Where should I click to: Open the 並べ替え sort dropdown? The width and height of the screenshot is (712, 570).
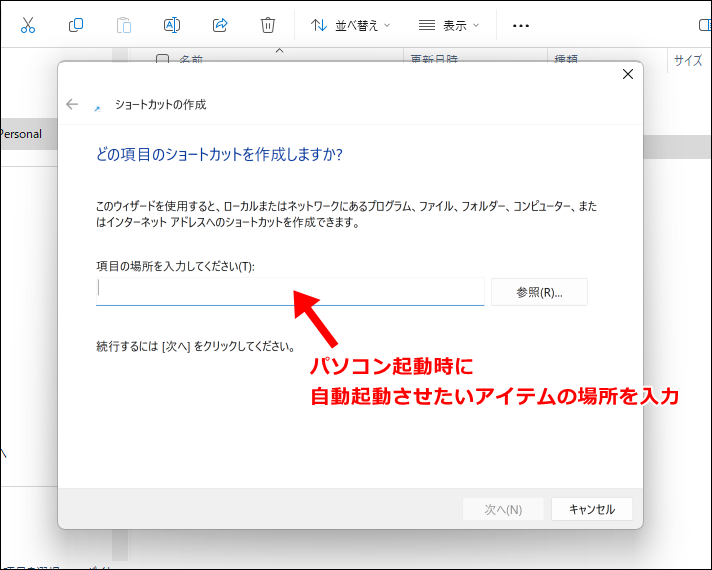click(350, 25)
